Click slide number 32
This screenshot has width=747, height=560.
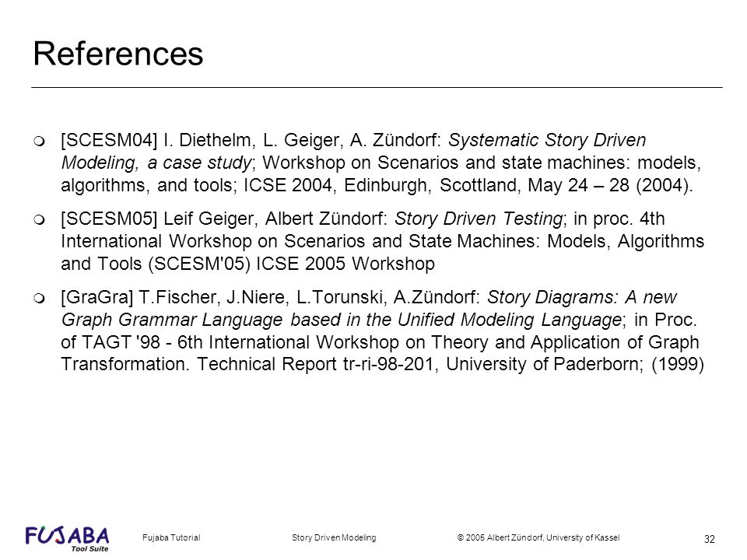click(x=710, y=539)
